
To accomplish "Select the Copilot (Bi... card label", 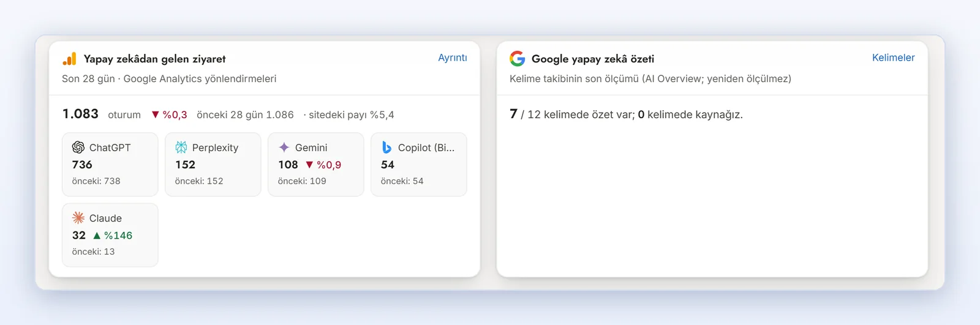I will 426,148.
